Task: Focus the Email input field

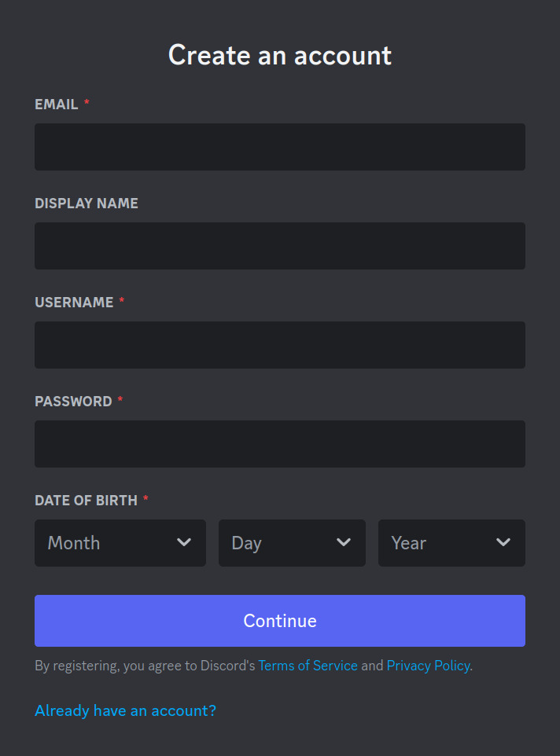Action: pos(280,147)
